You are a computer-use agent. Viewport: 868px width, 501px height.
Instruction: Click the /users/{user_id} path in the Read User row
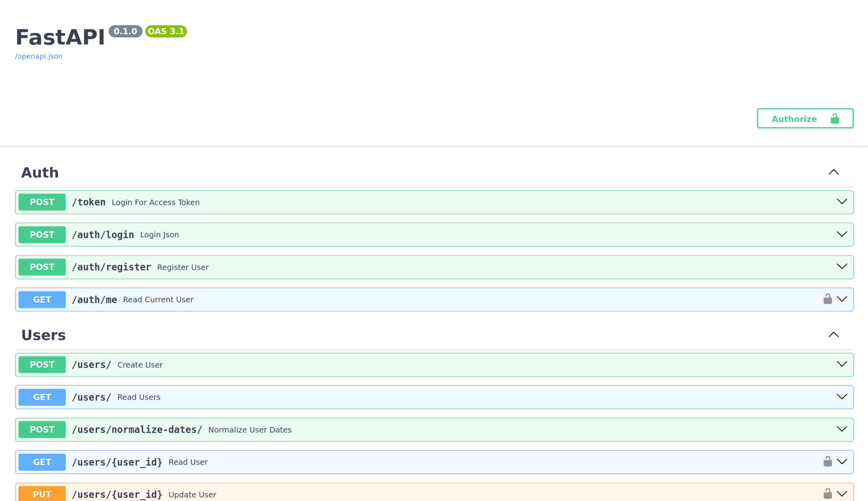coord(117,462)
